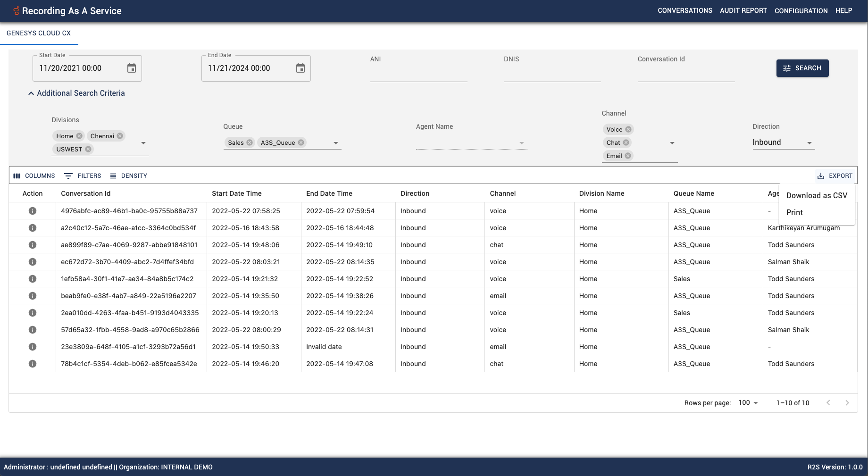Go to the next page of results

(x=847, y=403)
